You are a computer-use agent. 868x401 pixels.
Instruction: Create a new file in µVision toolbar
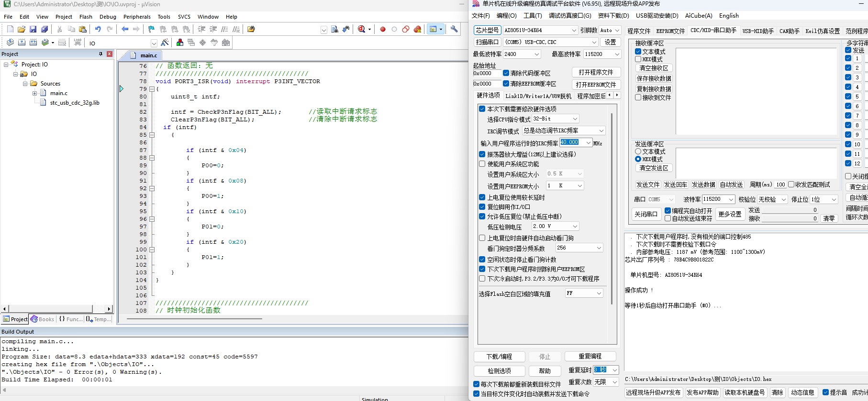pos(10,30)
